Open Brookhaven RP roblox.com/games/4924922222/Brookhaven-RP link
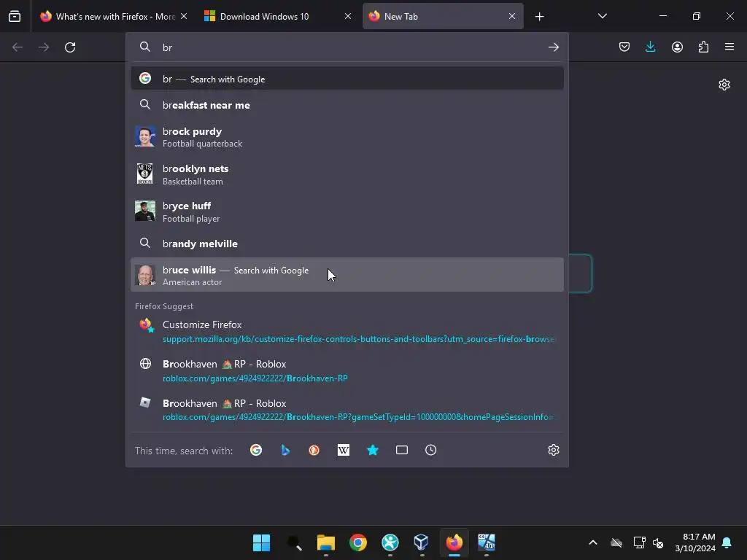This screenshot has height=560, width=747. coord(347,370)
